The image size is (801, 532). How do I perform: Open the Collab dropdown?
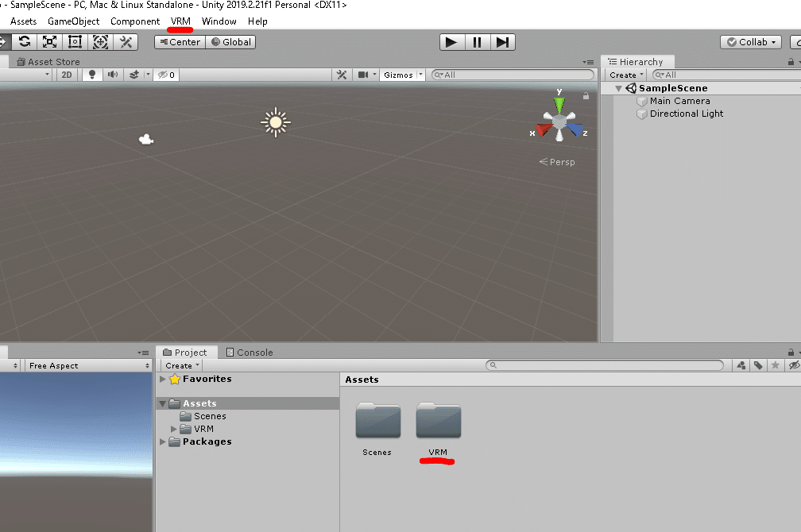[x=751, y=42]
